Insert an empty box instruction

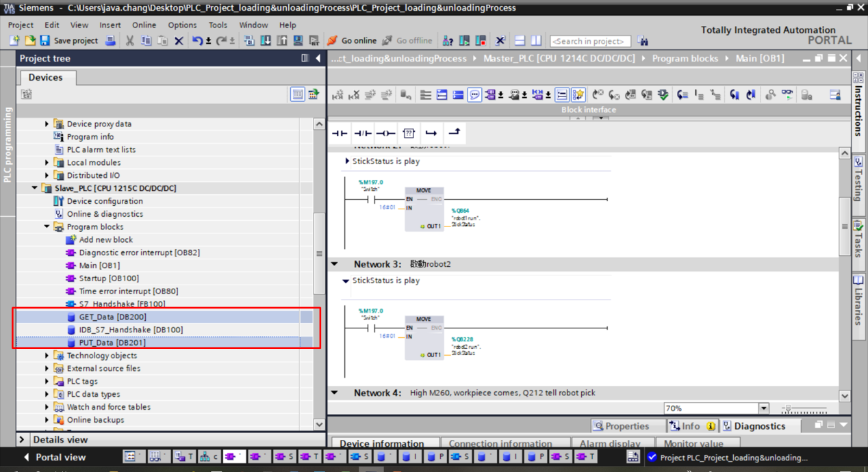409,133
